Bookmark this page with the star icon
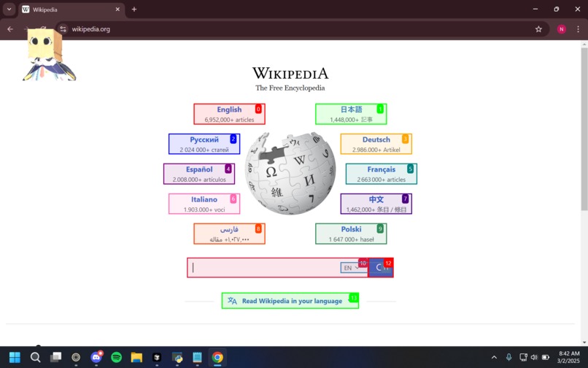The height and width of the screenshot is (368, 588). (538, 29)
